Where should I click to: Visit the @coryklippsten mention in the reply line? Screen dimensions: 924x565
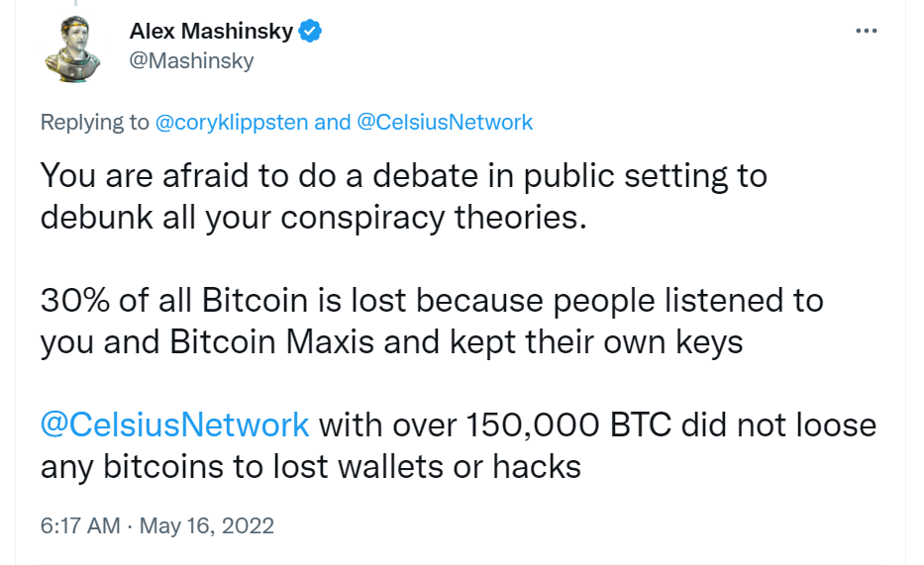click(x=232, y=122)
